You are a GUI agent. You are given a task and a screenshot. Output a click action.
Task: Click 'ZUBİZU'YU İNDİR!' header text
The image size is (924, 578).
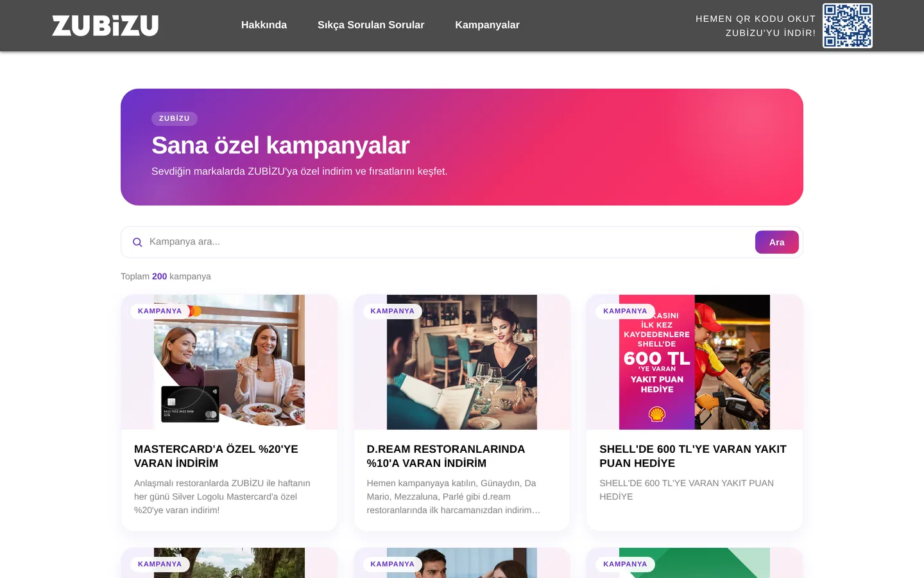[x=771, y=33]
